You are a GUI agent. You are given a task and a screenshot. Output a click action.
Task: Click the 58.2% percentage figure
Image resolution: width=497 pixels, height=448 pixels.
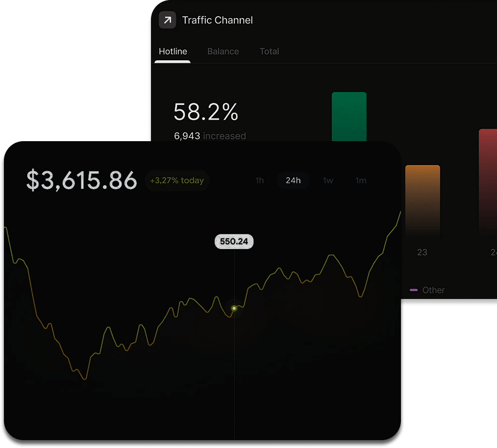(x=206, y=112)
